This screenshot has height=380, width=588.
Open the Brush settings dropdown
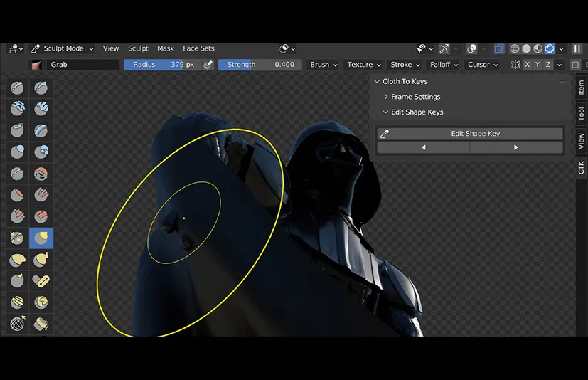324,65
